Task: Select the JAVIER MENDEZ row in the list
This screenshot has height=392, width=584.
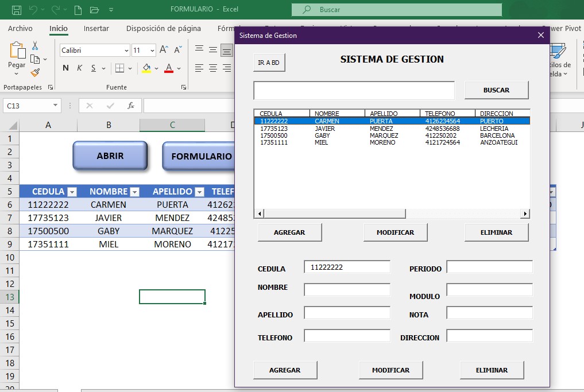Action: (x=392, y=129)
